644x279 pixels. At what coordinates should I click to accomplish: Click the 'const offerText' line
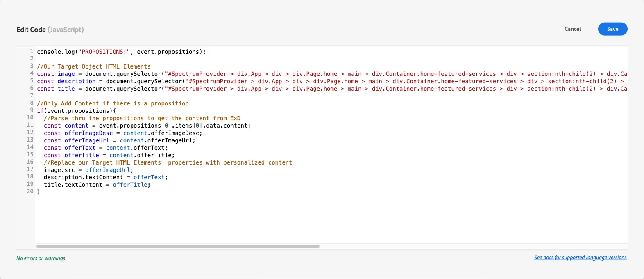click(x=106, y=148)
